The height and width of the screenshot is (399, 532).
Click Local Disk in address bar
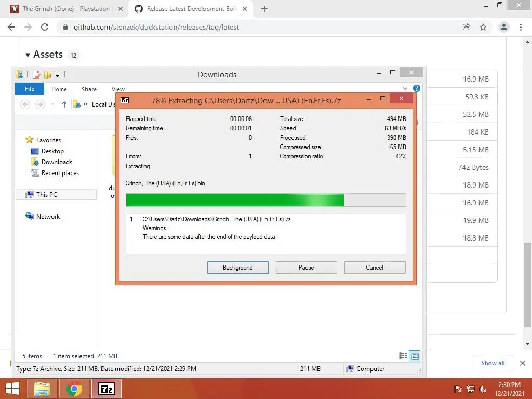point(104,104)
